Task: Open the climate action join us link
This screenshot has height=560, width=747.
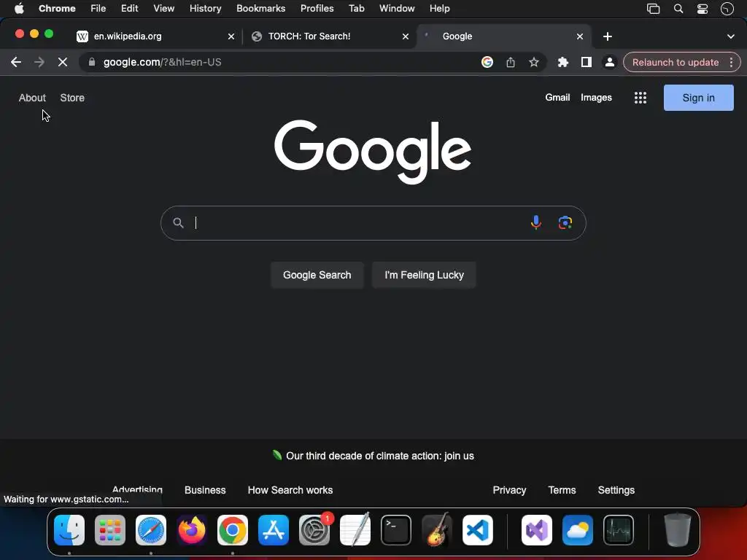Action: [379, 456]
